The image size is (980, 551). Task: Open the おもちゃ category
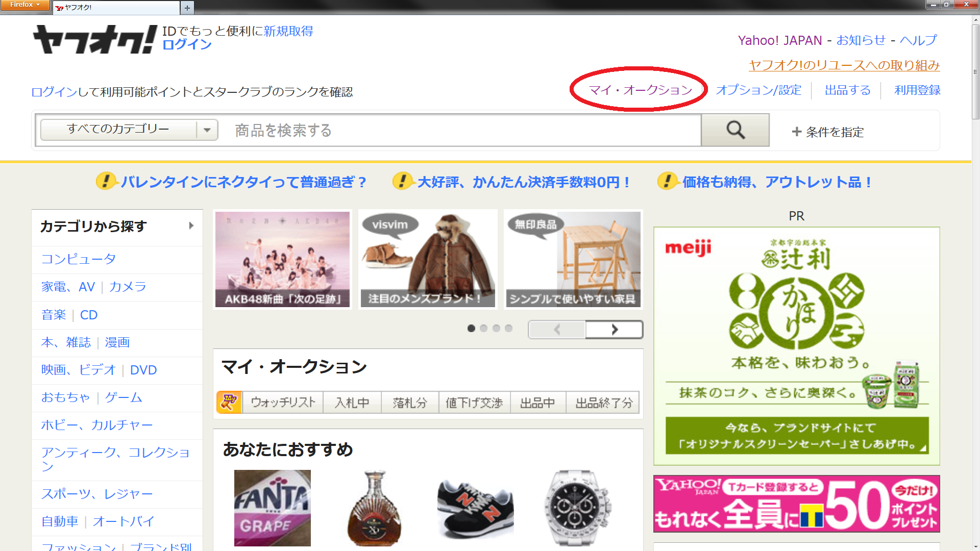pyautogui.click(x=65, y=397)
